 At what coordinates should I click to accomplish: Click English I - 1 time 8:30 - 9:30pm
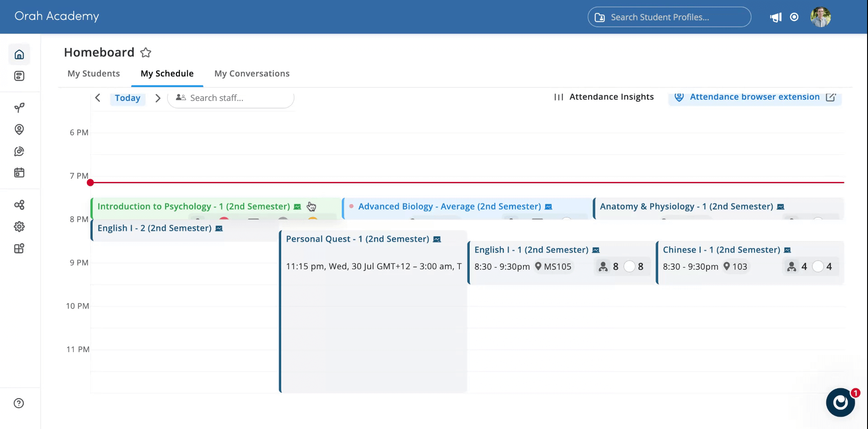pos(502,267)
